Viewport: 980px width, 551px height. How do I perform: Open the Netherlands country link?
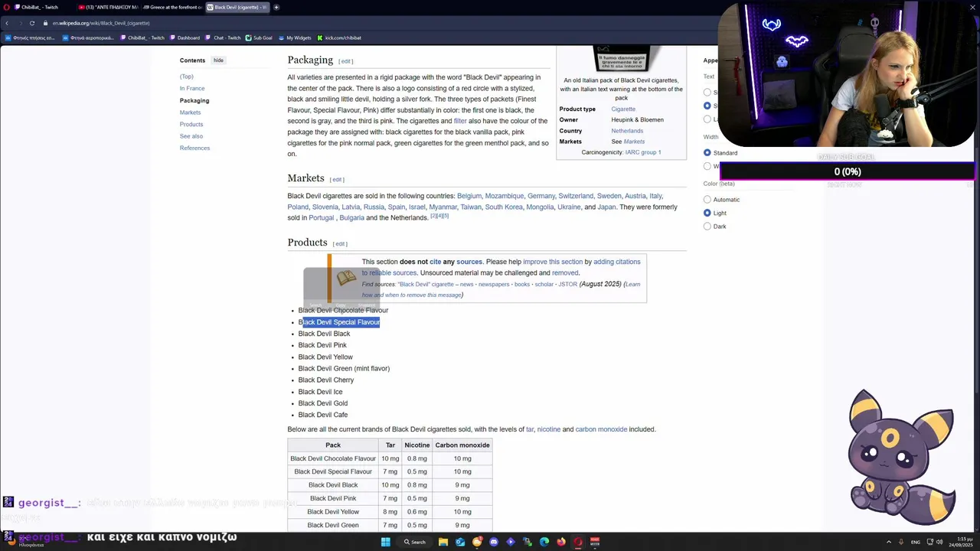(627, 131)
